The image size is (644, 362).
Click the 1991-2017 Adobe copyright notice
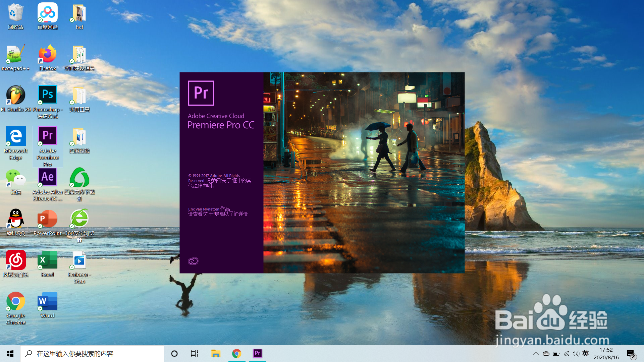click(220, 180)
